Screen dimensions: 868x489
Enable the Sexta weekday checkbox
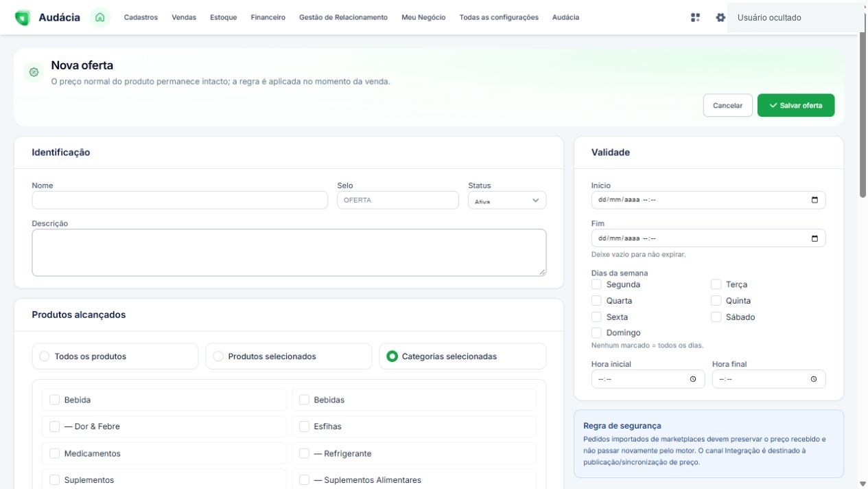pos(596,317)
